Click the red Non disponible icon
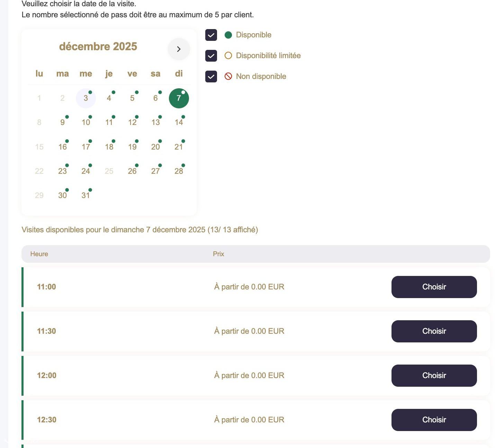 [228, 77]
